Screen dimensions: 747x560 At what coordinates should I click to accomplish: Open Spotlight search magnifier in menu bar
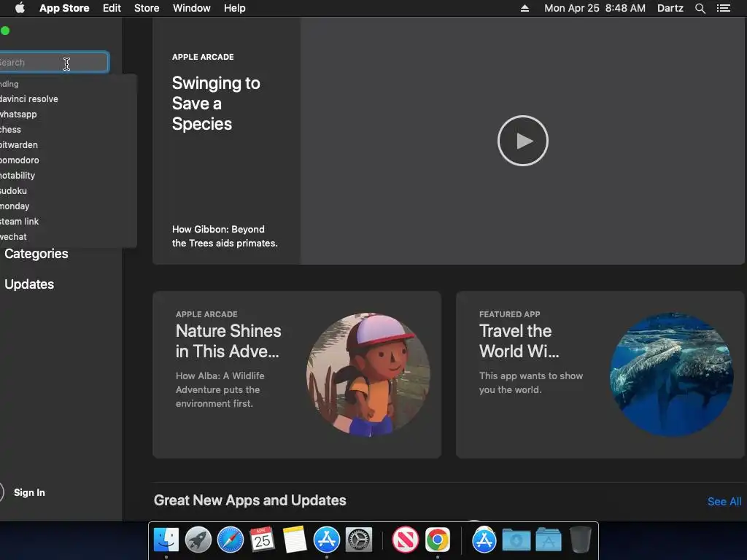(700, 8)
